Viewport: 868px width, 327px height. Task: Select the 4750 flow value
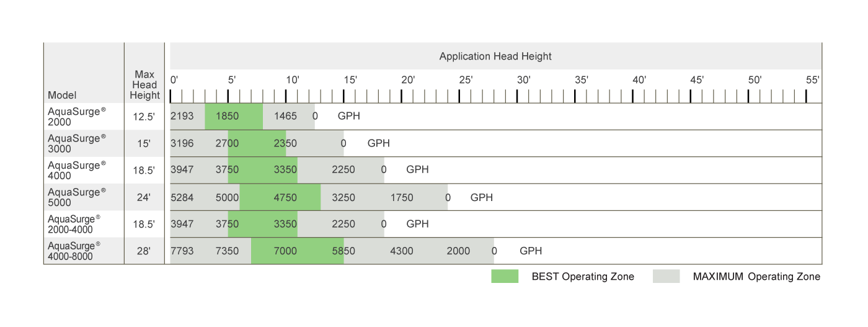pos(285,197)
